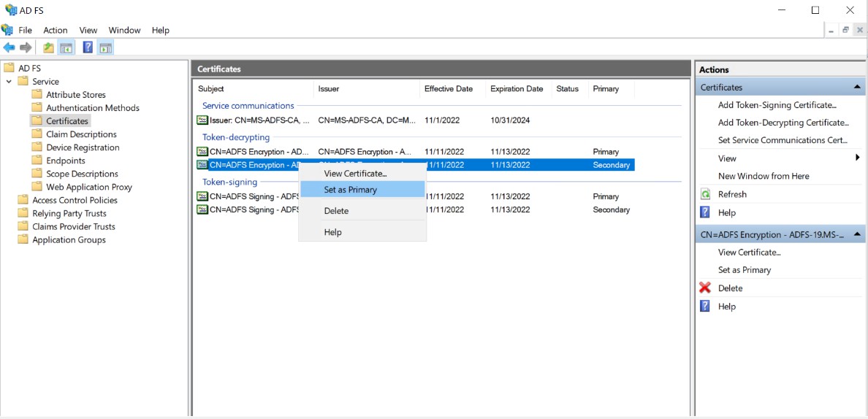Click the Secondary token-signing certificate icon
This screenshot has height=419, width=868.
[202, 209]
